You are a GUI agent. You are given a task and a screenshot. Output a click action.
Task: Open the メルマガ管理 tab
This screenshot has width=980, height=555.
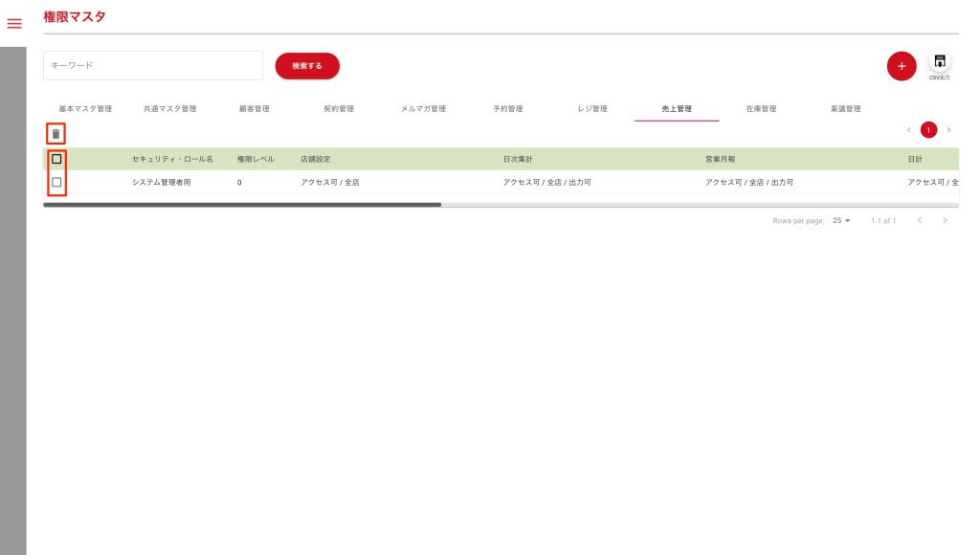point(423,109)
